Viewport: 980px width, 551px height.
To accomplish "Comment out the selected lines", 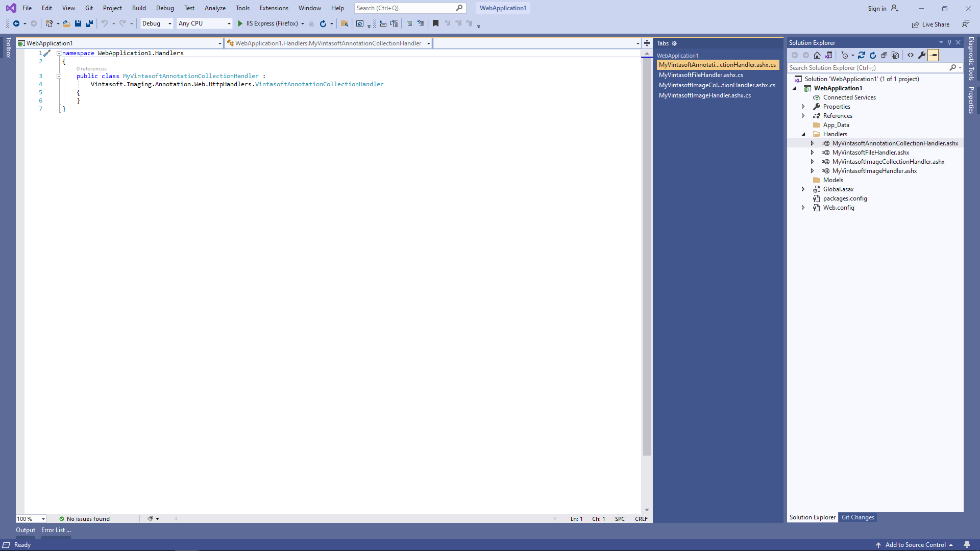I will click(409, 23).
